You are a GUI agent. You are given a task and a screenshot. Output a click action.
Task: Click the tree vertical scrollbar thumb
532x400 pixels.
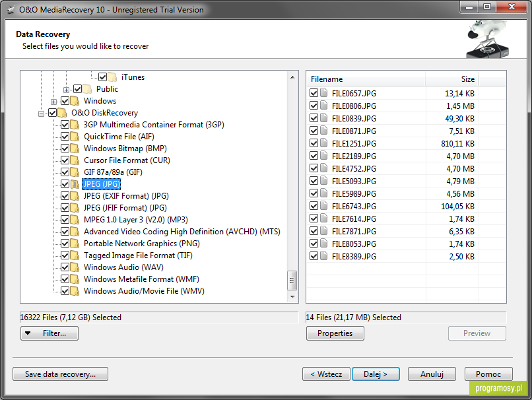click(x=292, y=281)
